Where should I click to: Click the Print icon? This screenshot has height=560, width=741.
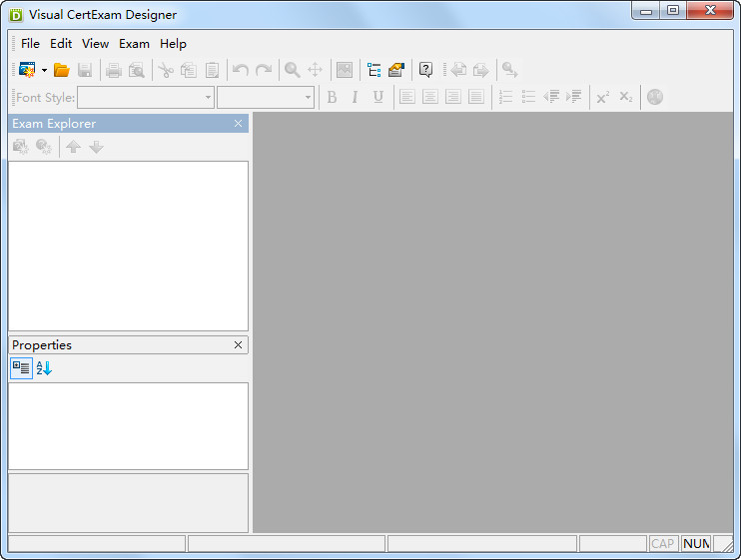coord(114,70)
